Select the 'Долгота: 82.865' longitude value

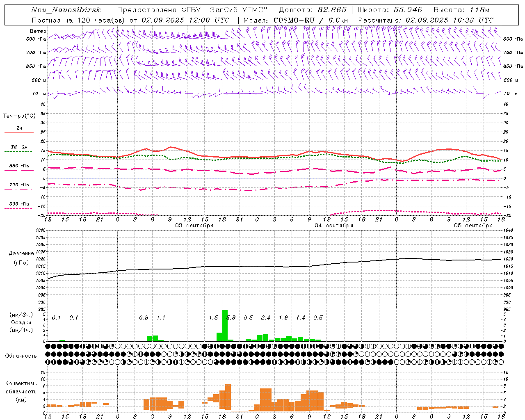pos(313,10)
